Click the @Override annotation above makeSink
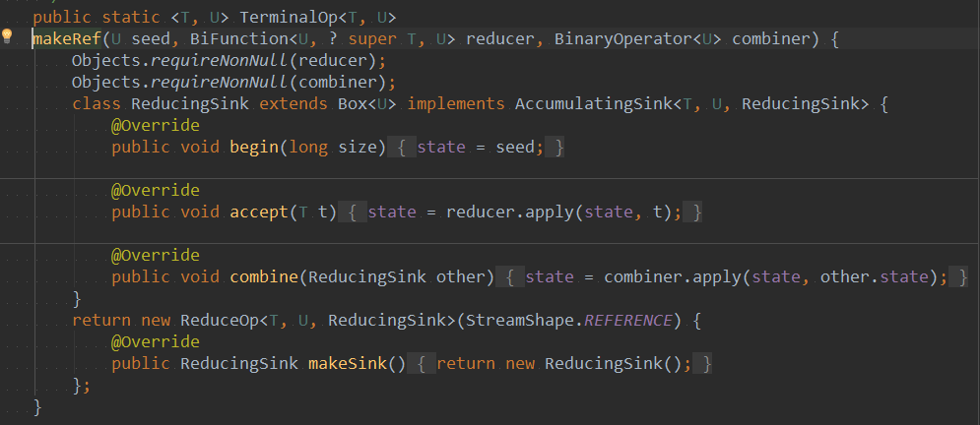Screen dimensions: 980x425 [155, 342]
